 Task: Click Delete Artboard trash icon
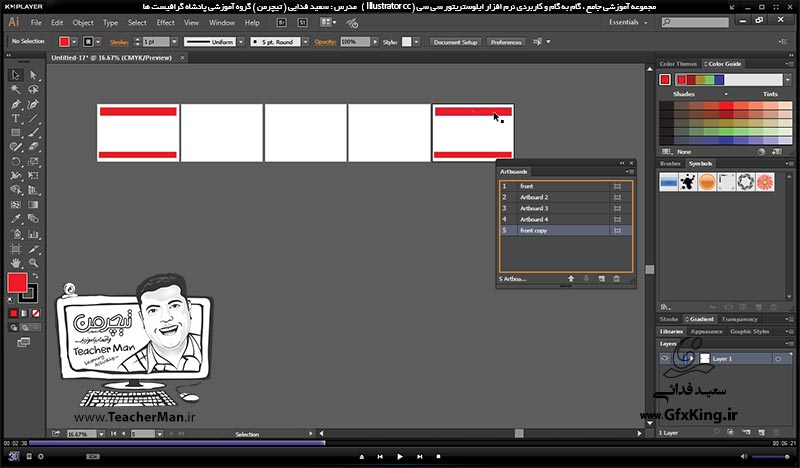tap(616, 279)
